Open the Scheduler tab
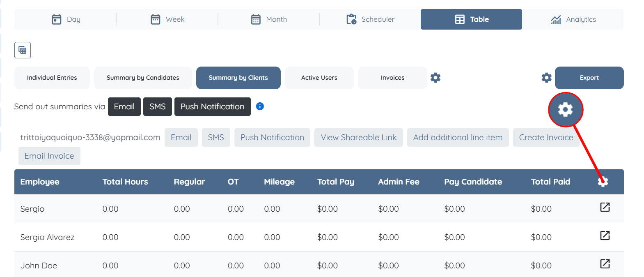 (370, 19)
